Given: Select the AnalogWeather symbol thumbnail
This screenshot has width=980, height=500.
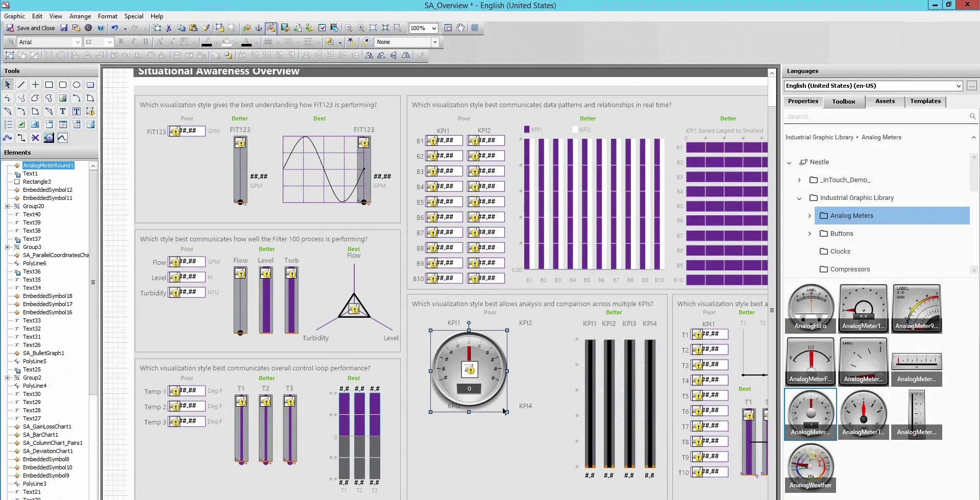Looking at the screenshot, I should point(810,465).
